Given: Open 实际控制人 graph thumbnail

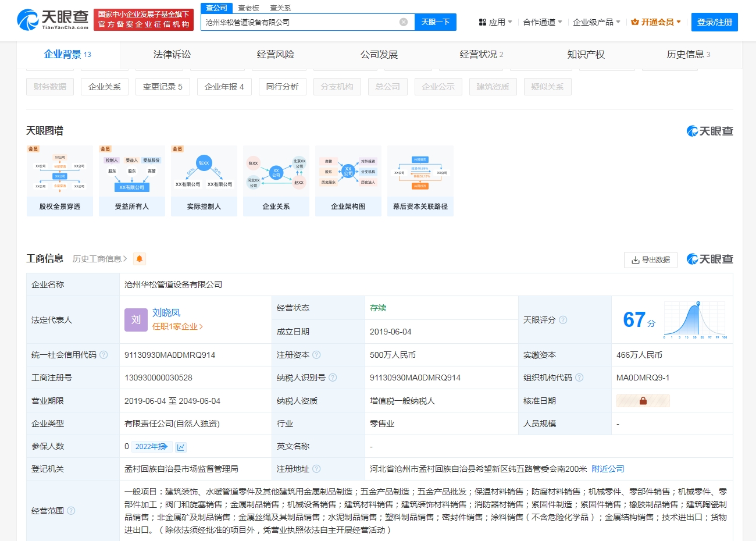Looking at the screenshot, I should 204,181.
